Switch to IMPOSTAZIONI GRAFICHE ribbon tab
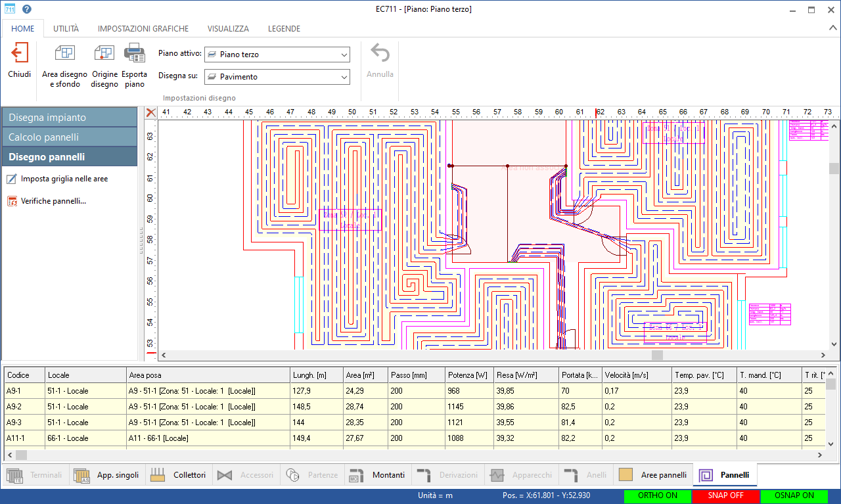 coord(143,29)
